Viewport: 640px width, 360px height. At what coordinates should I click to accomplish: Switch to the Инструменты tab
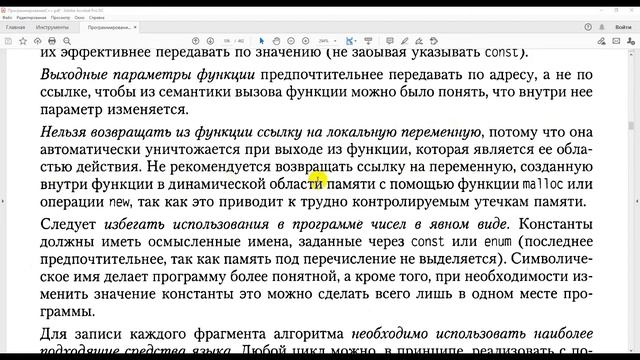coord(52,27)
